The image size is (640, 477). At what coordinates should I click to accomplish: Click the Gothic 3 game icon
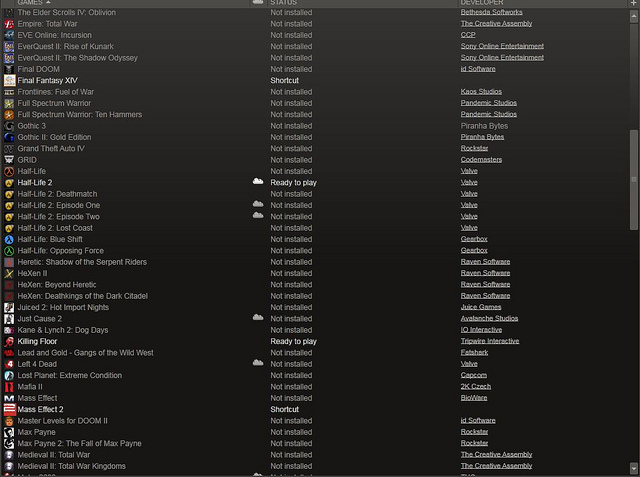(9, 126)
